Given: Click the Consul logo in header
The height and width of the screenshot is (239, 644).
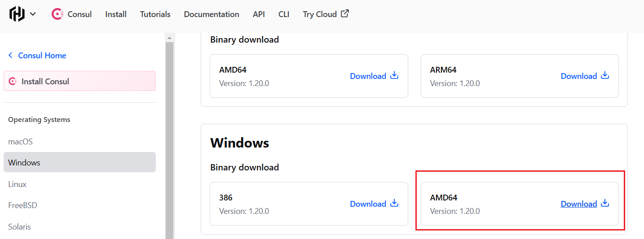Looking at the screenshot, I should [57, 14].
